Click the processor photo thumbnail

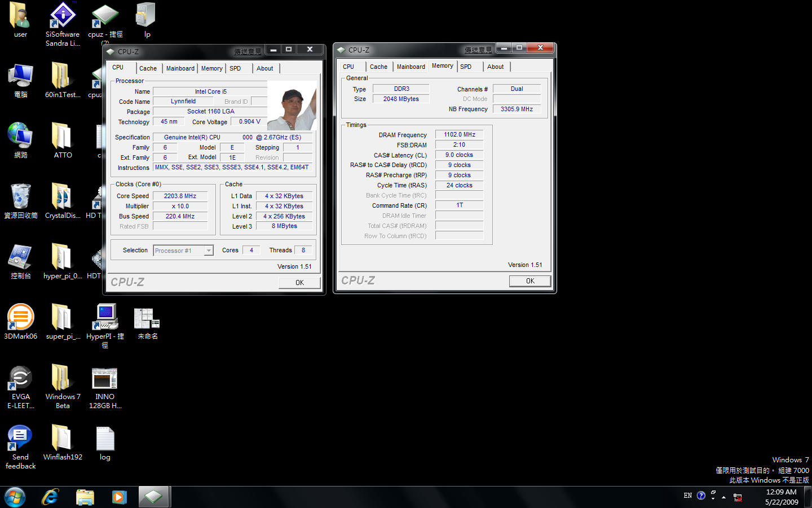[x=292, y=106]
